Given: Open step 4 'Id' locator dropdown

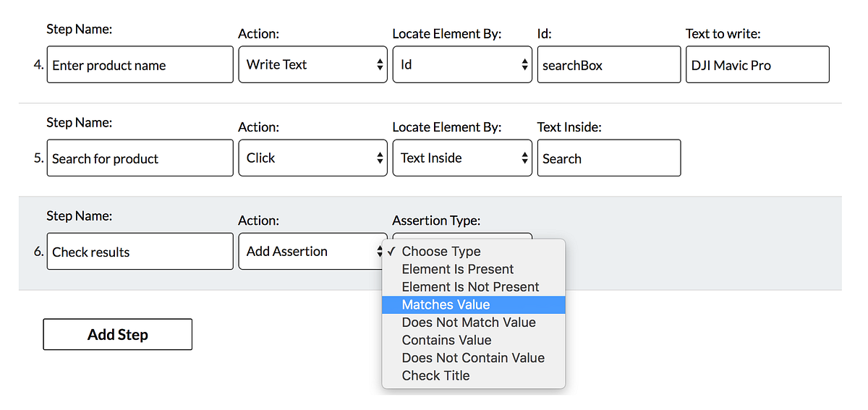Looking at the screenshot, I should pyautogui.click(x=462, y=65).
